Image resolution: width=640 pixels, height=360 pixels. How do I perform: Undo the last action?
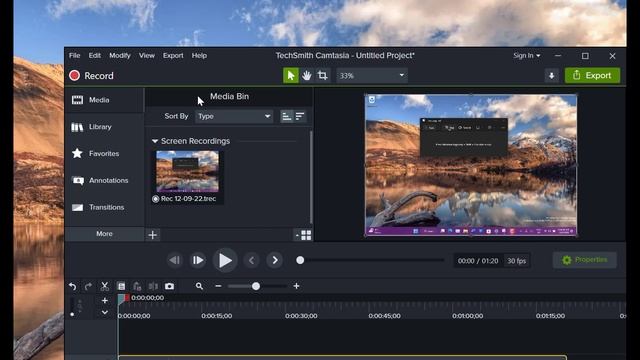tap(73, 287)
